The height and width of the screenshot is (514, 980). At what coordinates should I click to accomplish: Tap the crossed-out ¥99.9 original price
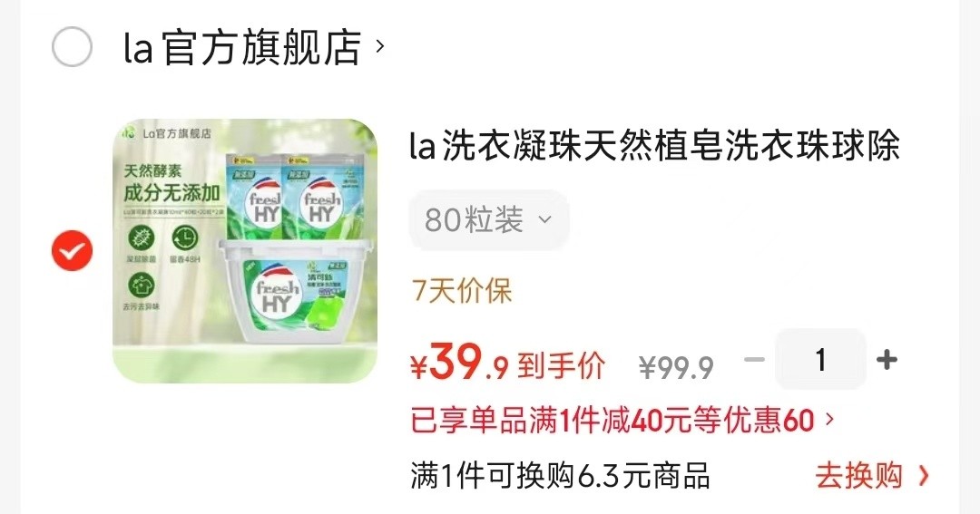(x=676, y=367)
